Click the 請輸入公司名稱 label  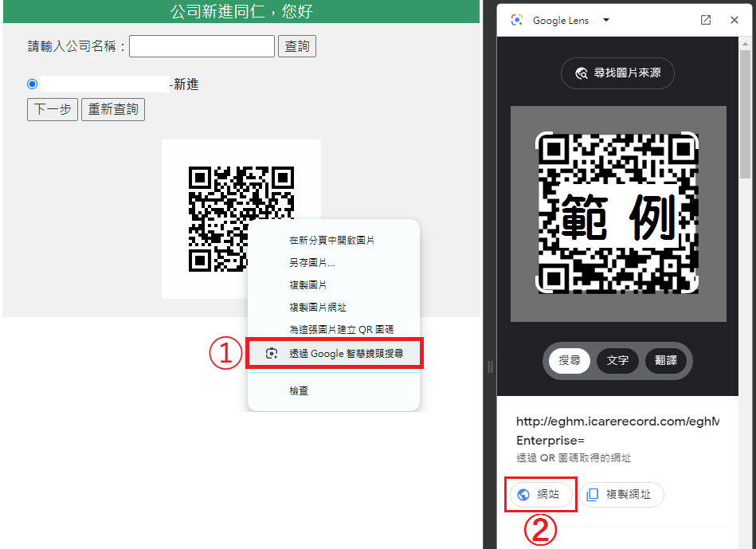[77, 46]
